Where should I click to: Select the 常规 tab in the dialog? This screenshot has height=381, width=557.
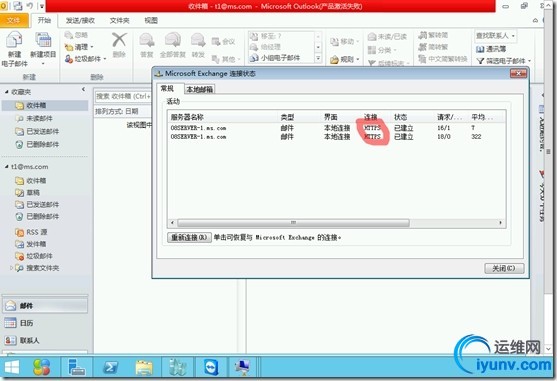click(167, 88)
